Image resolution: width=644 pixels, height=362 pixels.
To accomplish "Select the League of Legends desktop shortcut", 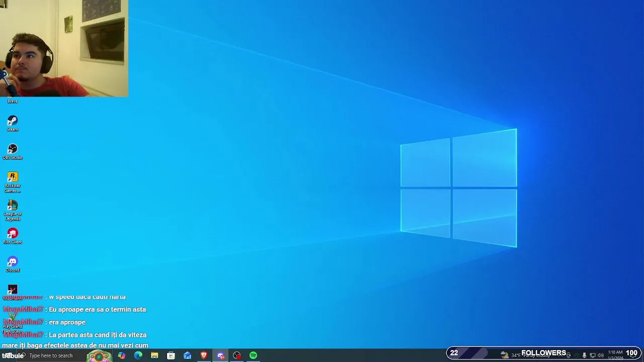I will (13, 210).
